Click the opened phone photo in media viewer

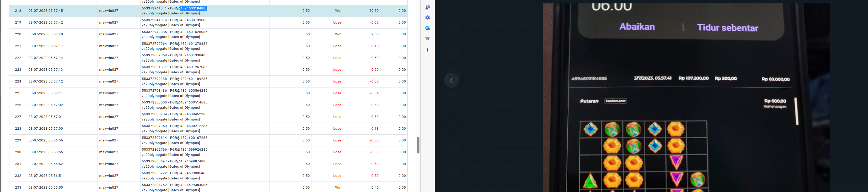(x=686, y=98)
